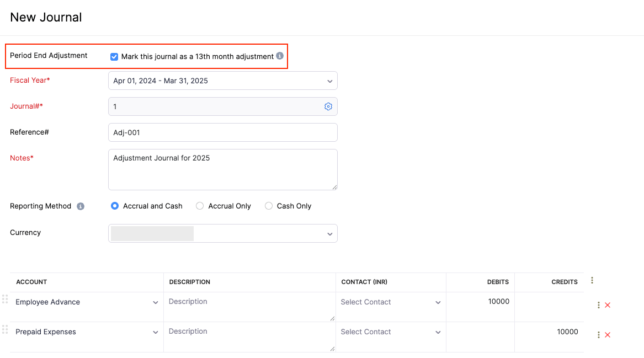The width and height of the screenshot is (644, 358).
Task: Click the Reference# field containing Adj-001
Action: coord(222,132)
